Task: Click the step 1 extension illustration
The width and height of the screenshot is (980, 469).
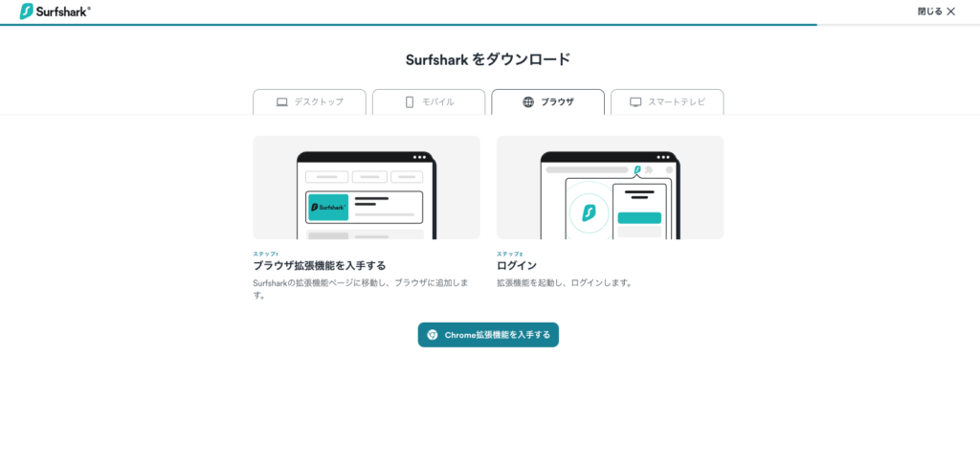Action: (367, 188)
